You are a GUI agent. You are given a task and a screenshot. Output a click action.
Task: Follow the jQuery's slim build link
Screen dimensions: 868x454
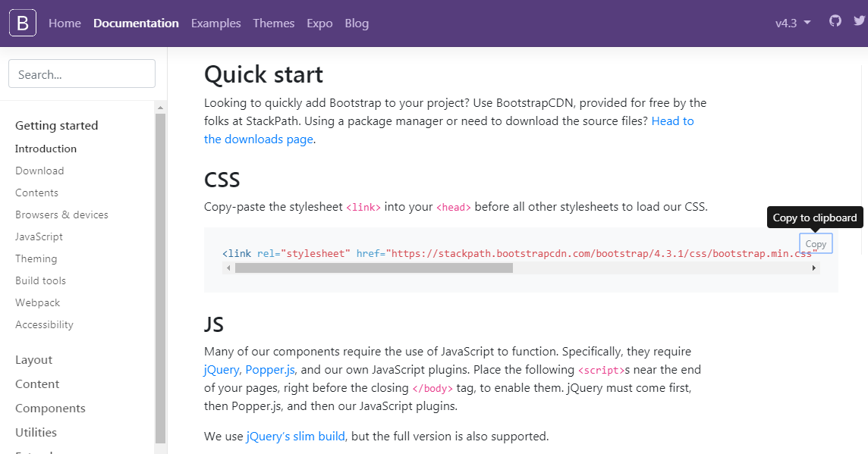296,437
